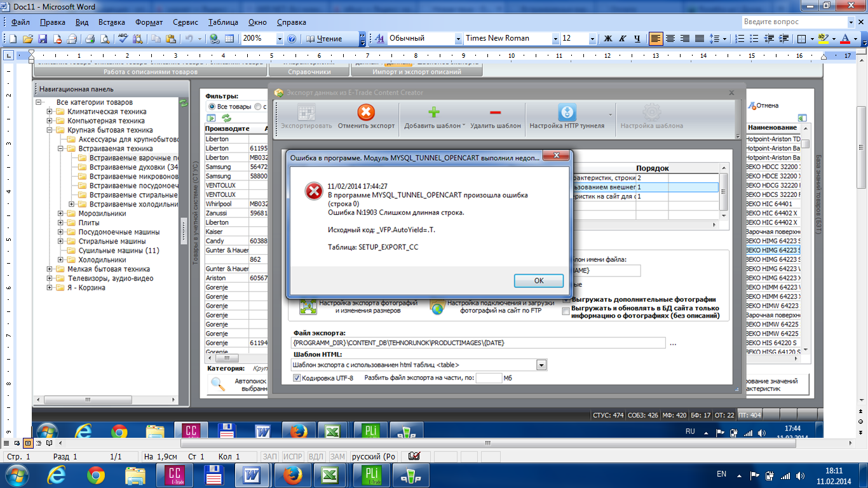
Task: Toggle underline formatting (Ч)
Action: click(x=637, y=39)
